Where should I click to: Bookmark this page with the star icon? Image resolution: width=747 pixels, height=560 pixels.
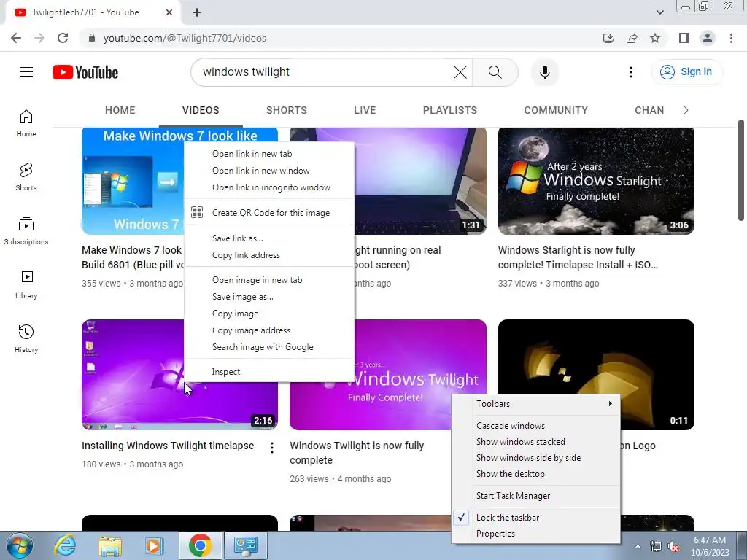[x=655, y=38]
